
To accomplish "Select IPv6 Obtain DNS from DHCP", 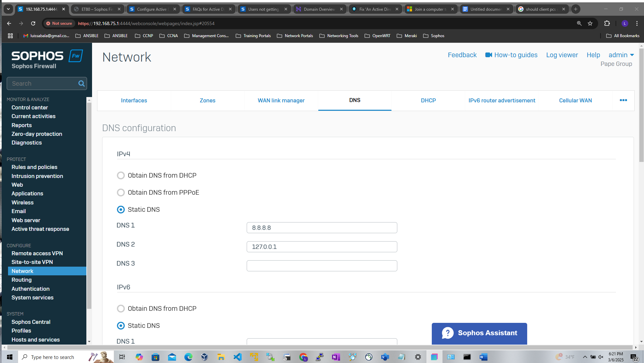I will click(x=121, y=309).
